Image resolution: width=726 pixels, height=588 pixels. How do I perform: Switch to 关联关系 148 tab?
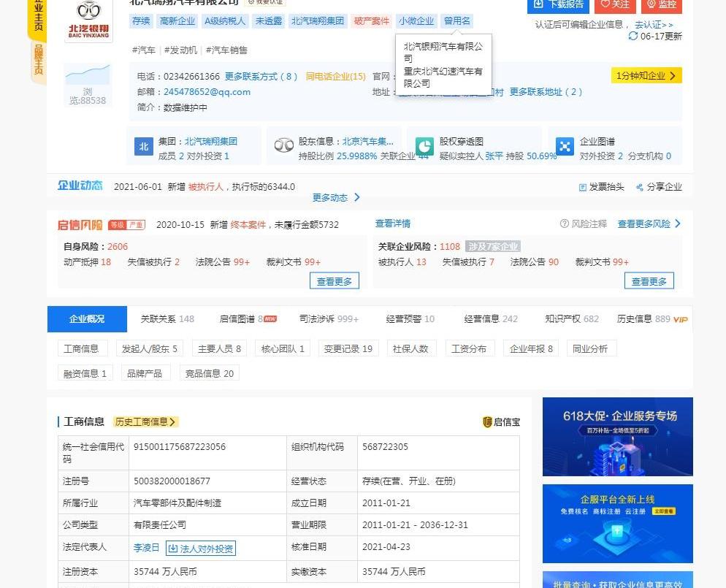(x=167, y=319)
